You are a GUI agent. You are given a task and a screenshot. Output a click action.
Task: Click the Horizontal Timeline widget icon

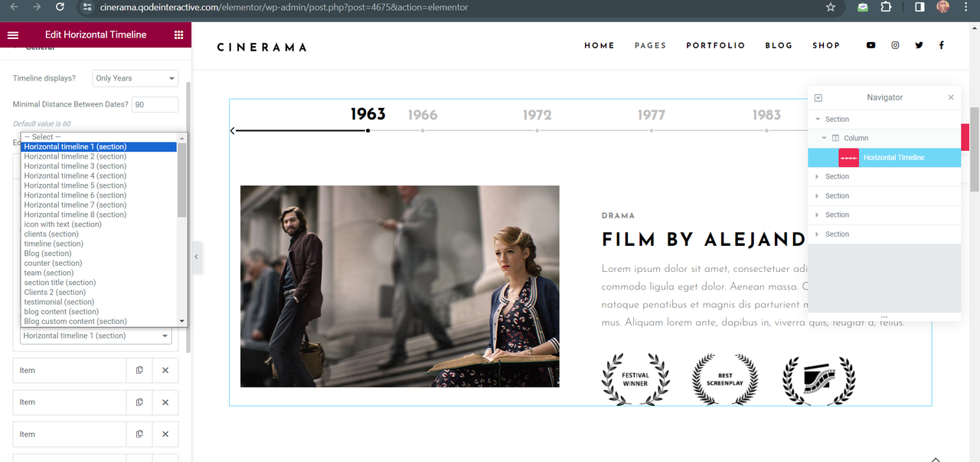click(848, 157)
